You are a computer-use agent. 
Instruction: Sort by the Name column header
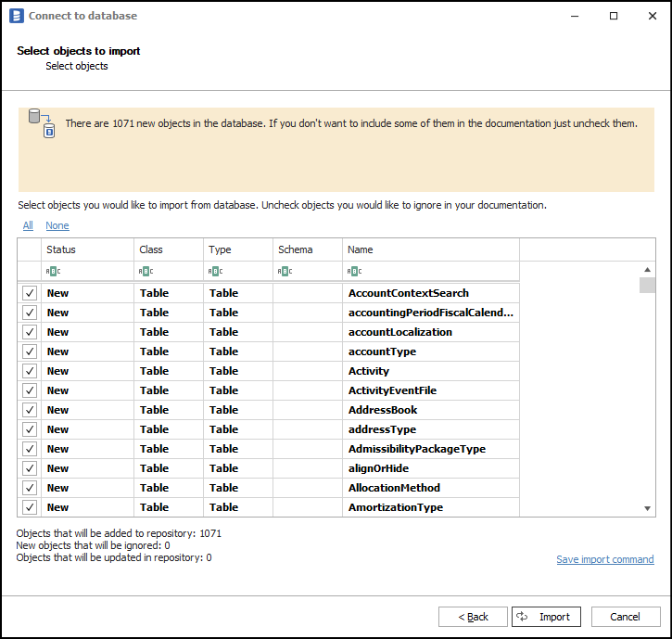pos(430,249)
